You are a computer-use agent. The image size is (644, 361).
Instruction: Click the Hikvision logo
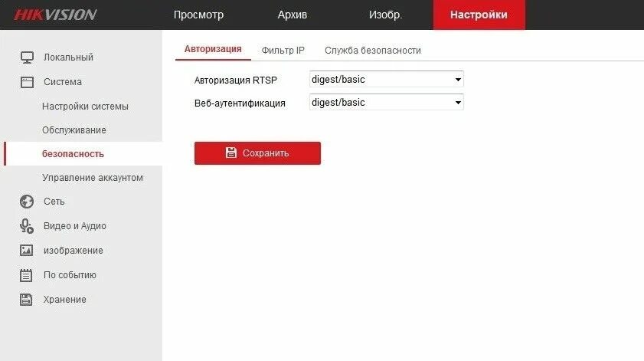tap(55, 15)
